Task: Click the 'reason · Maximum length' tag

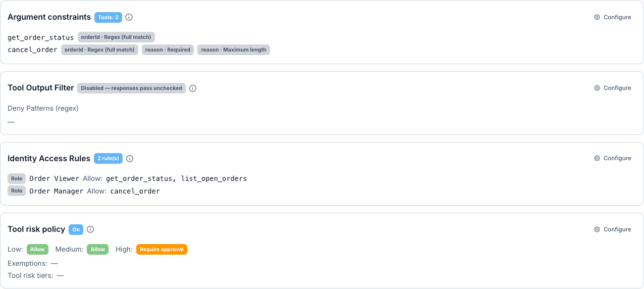Action: (234, 50)
